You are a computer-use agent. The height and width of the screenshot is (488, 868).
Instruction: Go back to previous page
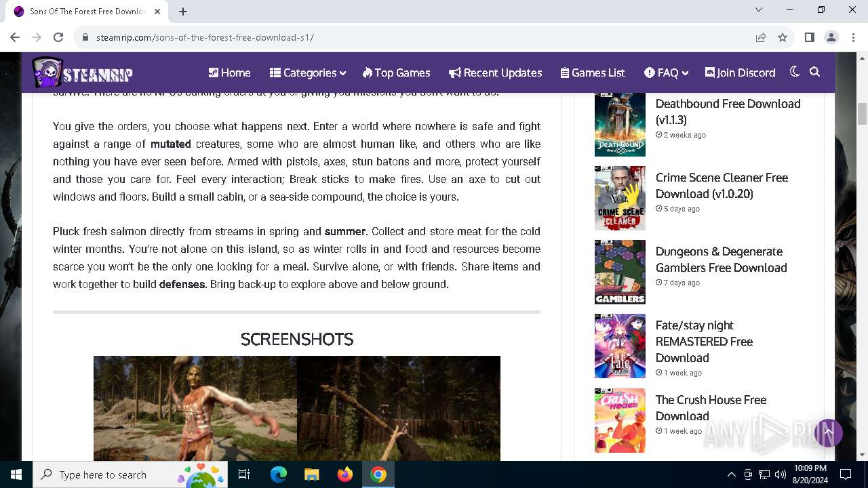16,37
